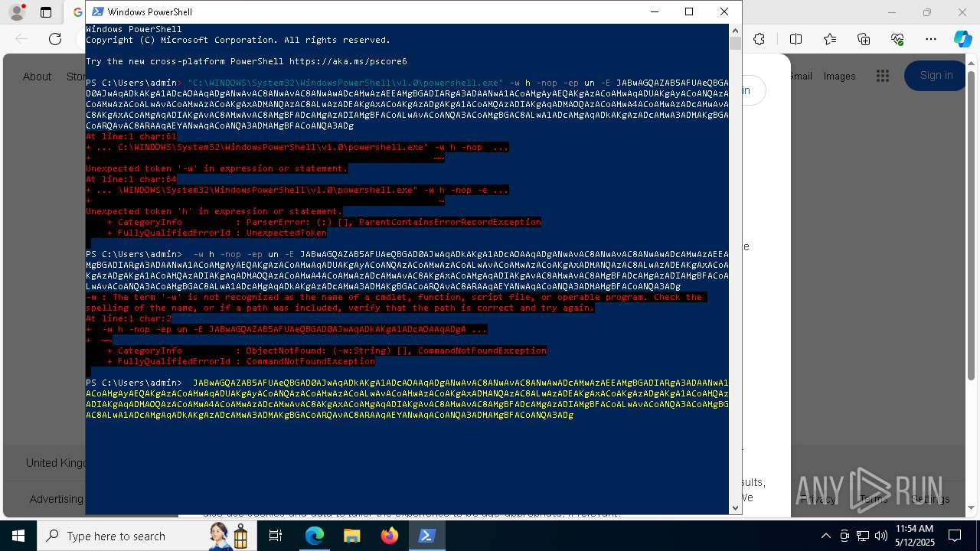Image resolution: width=980 pixels, height=551 pixels.
Task: Click the search highlights icon in taskbar
Action: point(230,536)
